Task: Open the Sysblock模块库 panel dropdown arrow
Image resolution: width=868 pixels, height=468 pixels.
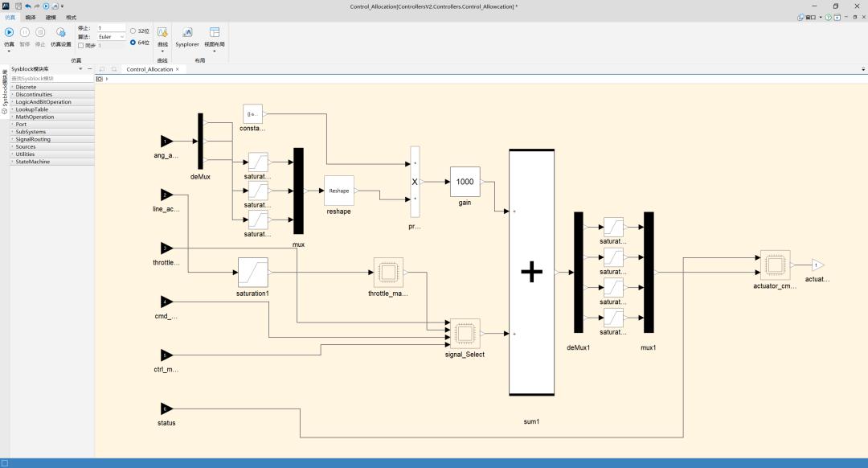Action: pos(80,69)
